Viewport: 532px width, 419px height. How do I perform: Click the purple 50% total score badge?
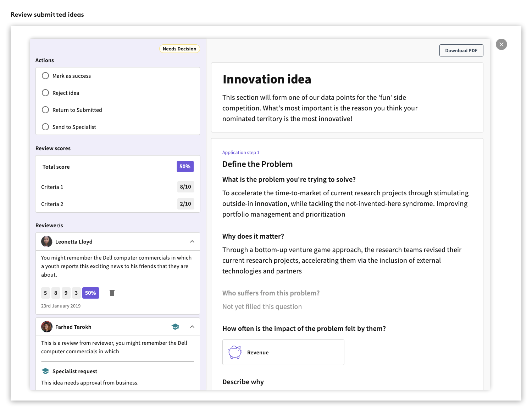(x=185, y=166)
